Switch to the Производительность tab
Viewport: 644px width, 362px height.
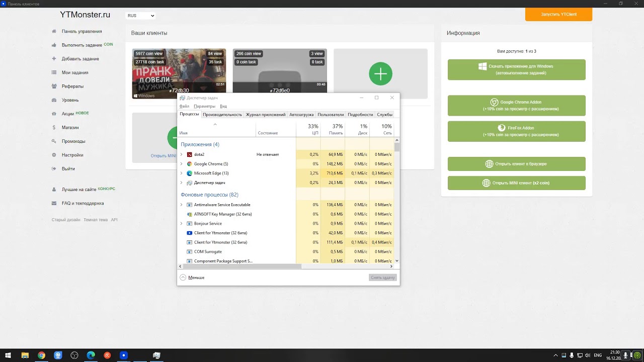tap(222, 115)
